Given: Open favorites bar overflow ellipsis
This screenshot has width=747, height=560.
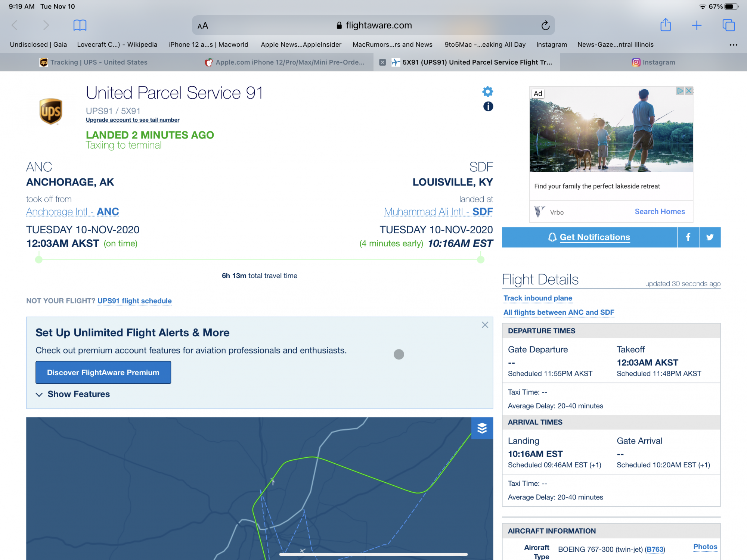Looking at the screenshot, I should (733, 45).
